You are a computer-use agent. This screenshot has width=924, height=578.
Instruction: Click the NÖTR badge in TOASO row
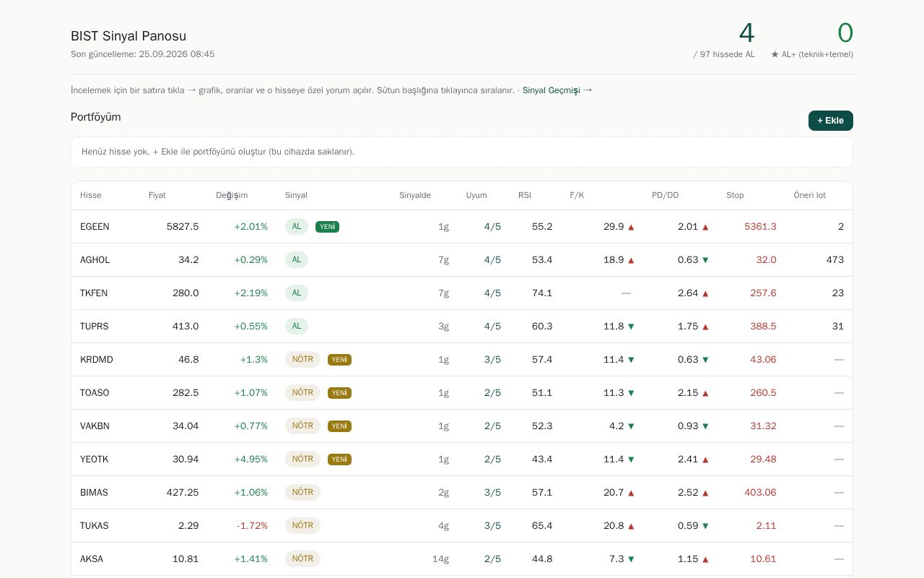coord(302,393)
